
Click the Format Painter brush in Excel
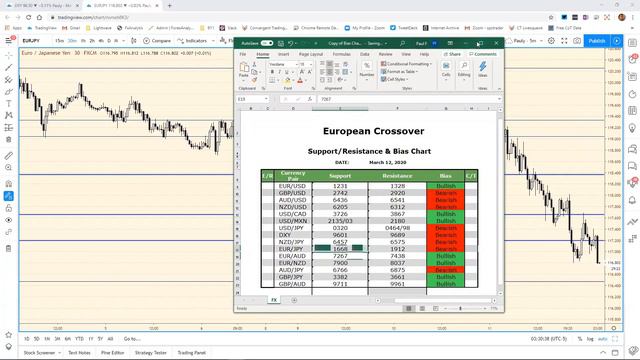[254, 80]
